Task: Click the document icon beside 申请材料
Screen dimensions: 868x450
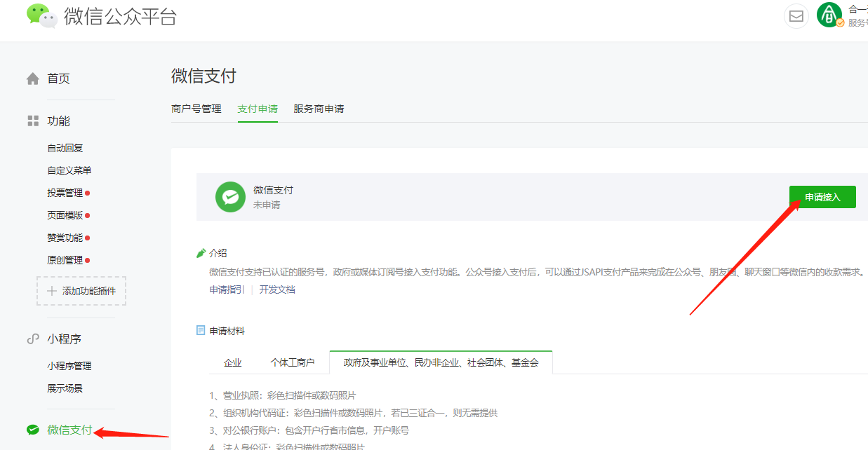Action: click(x=201, y=330)
